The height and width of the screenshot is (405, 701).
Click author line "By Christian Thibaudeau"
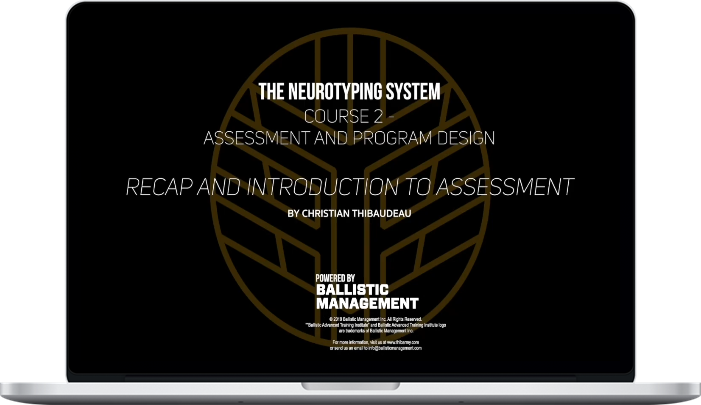coord(350,213)
